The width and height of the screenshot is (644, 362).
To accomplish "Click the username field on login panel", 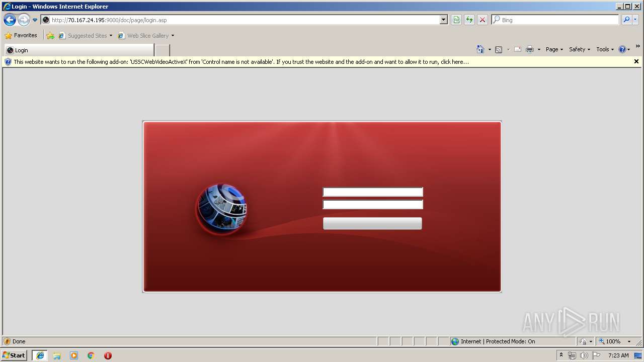I will [x=373, y=192].
